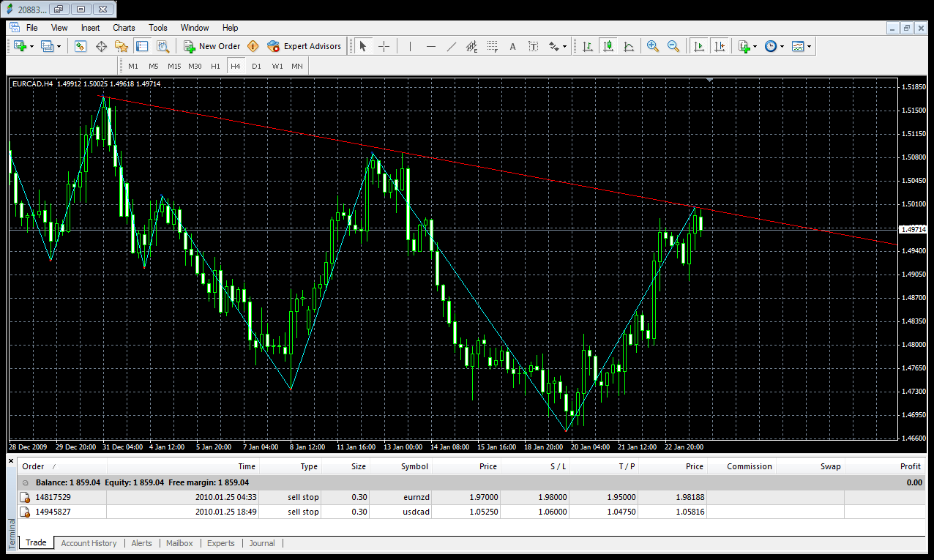Click the Expert Advisors button
The width and height of the screenshot is (934, 560).
305,46
